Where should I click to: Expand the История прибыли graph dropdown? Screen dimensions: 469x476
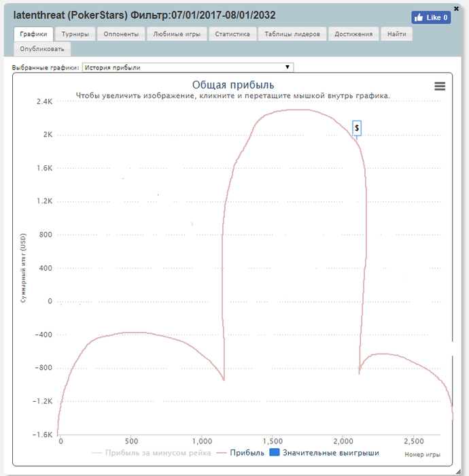(188, 67)
